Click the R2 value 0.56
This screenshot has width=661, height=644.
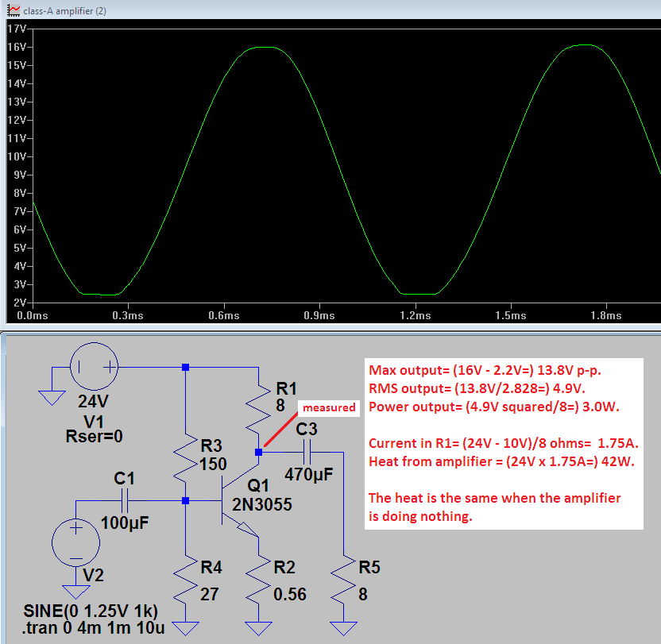coord(290,594)
